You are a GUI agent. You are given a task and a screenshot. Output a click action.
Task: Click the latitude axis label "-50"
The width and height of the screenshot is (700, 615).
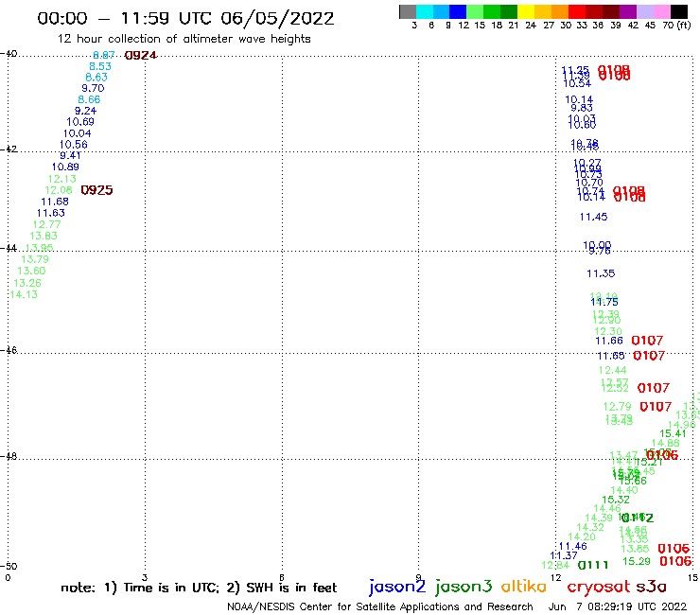coord(9,567)
